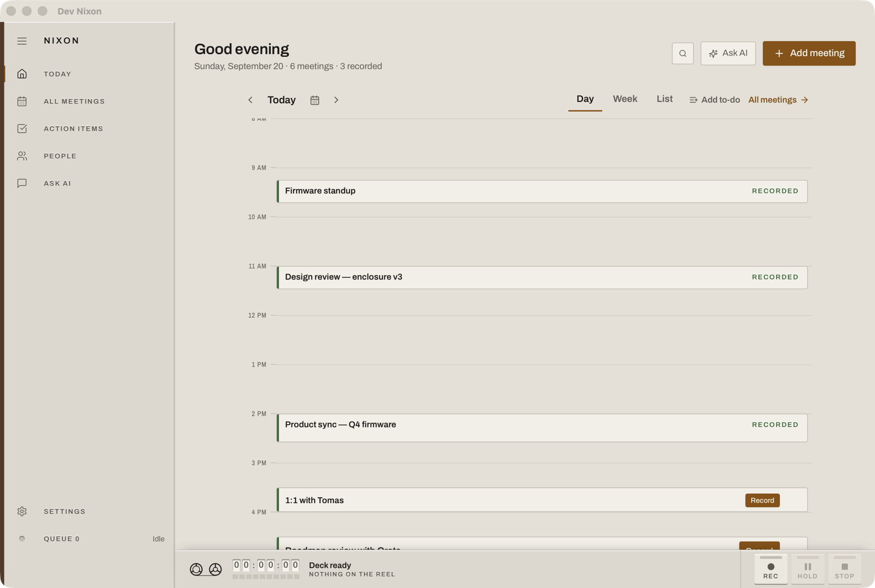Open the Today home icon
Viewport: 875px width, 588px height.
[x=22, y=74]
